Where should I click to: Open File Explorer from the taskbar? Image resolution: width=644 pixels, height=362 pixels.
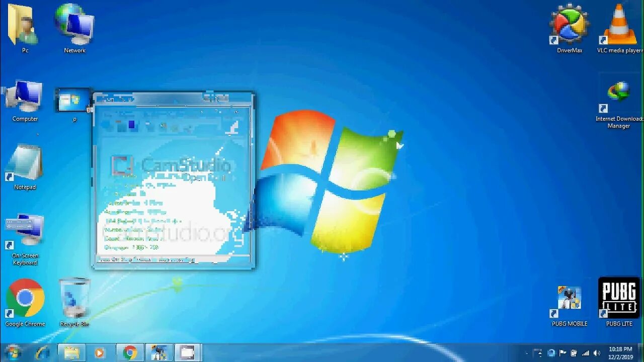[x=71, y=353]
